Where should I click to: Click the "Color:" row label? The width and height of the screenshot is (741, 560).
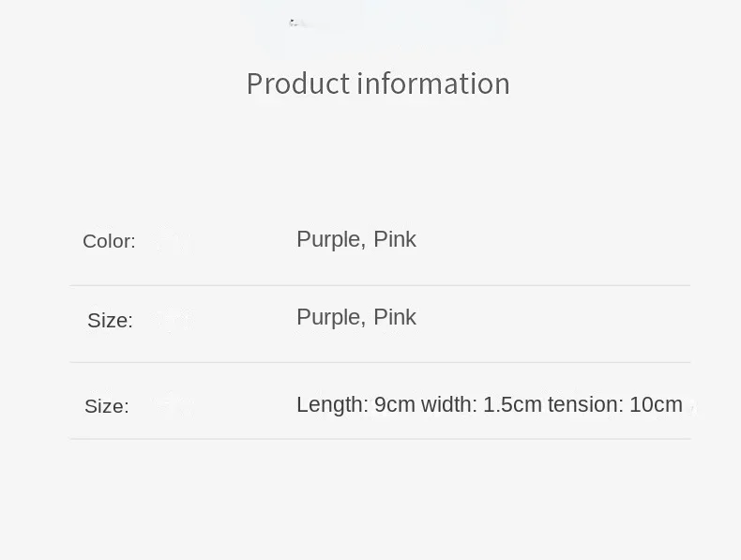pos(109,241)
